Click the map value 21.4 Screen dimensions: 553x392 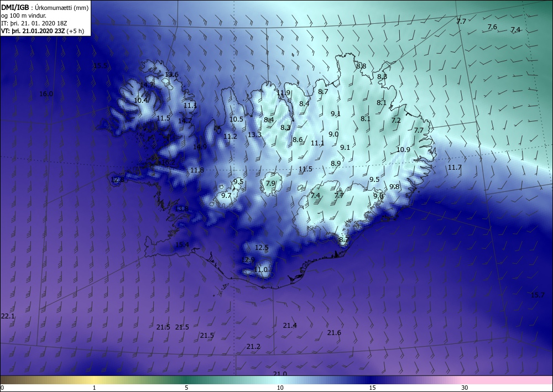pyautogui.click(x=290, y=325)
